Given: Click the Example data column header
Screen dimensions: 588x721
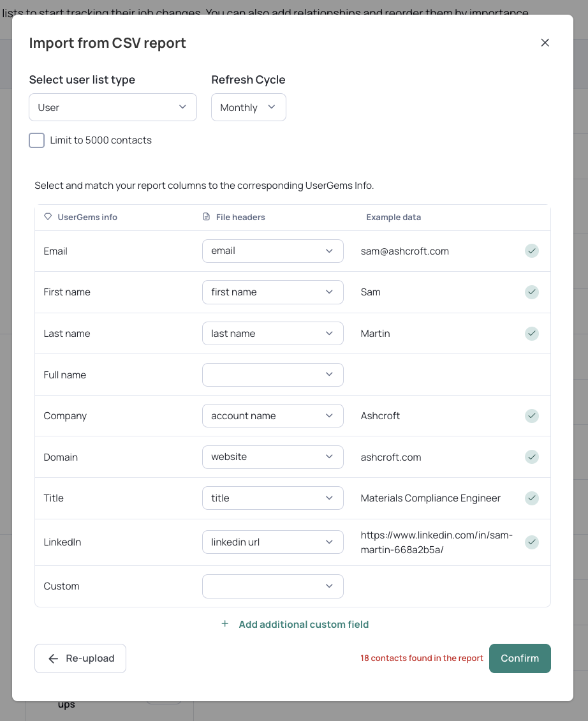Looking at the screenshot, I should click(x=393, y=217).
